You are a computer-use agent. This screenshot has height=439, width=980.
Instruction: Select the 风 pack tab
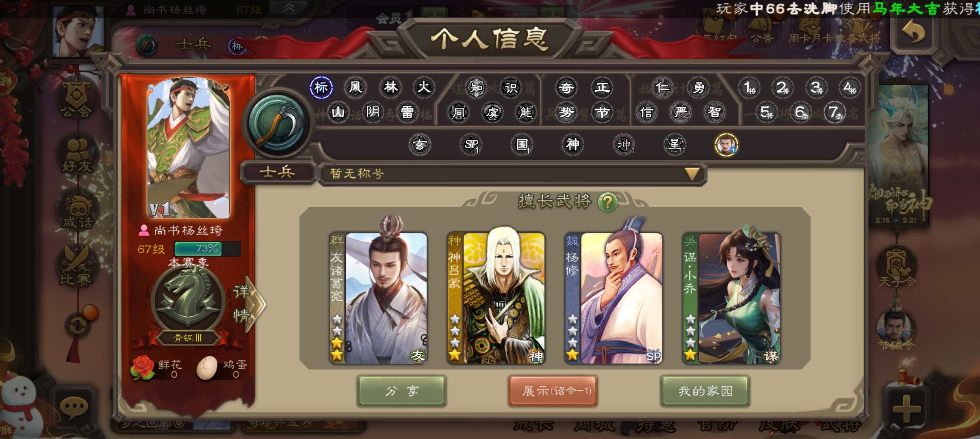click(x=356, y=87)
